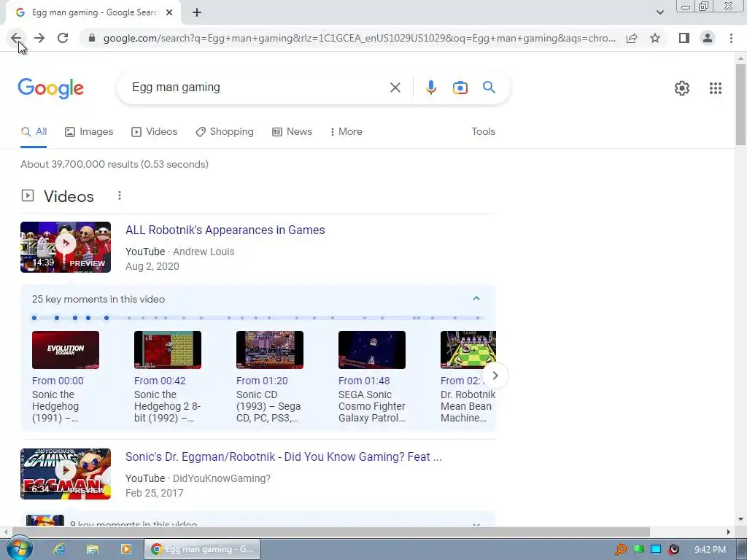Switch to the Videos search tab
The image size is (747, 560).
[x=155, y=132]
